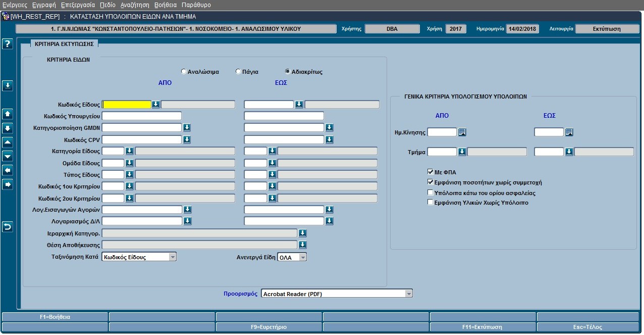
Task: Open lookup for Κατηγορία Είδους ΑΠΟ
Action: pos(129,151)
